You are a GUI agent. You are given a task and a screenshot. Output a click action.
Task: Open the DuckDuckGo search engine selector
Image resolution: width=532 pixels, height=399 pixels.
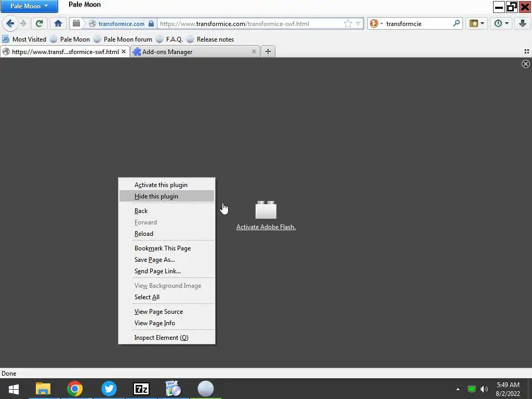[x=376, y=23]
